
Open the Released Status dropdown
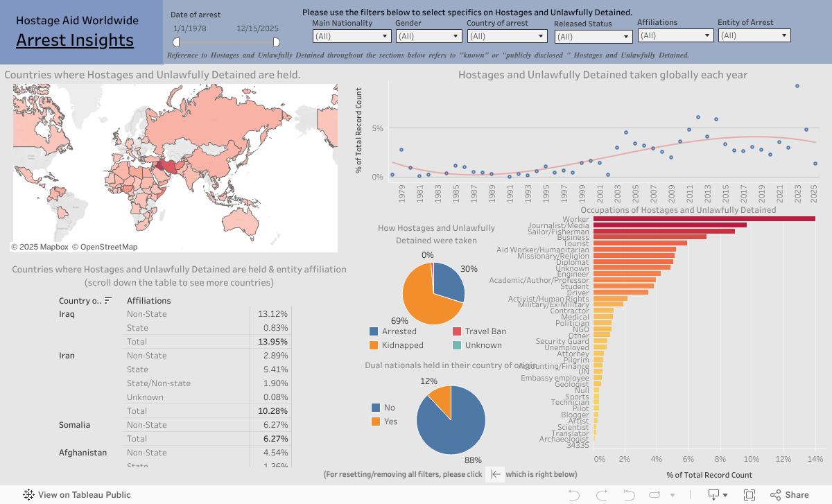tap(591, 37)
